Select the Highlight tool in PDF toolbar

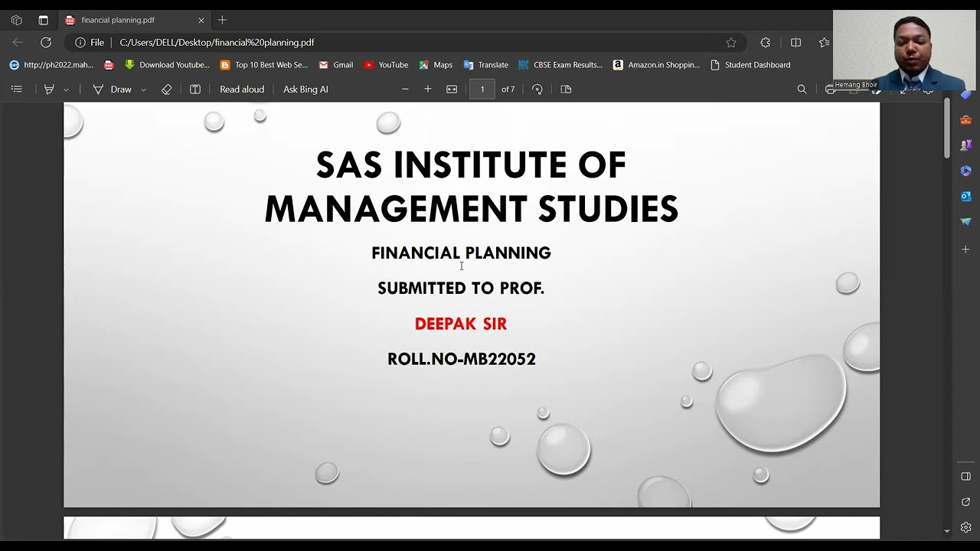[49, 90]
